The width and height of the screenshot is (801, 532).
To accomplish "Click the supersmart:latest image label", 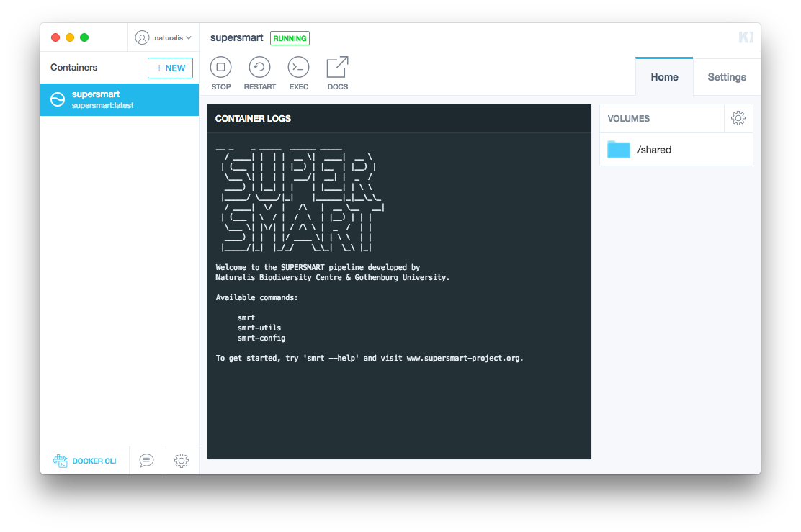I will coord(102,106).
